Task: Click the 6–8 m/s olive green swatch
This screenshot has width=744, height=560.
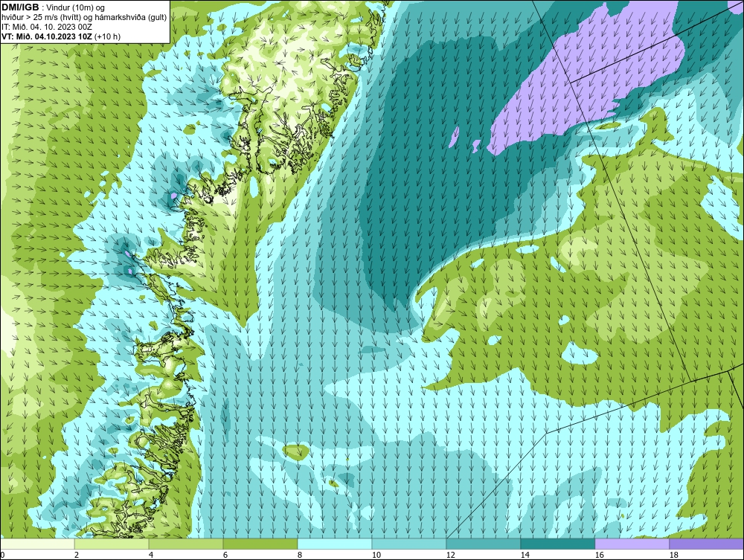Action: [x=260, y=544]
